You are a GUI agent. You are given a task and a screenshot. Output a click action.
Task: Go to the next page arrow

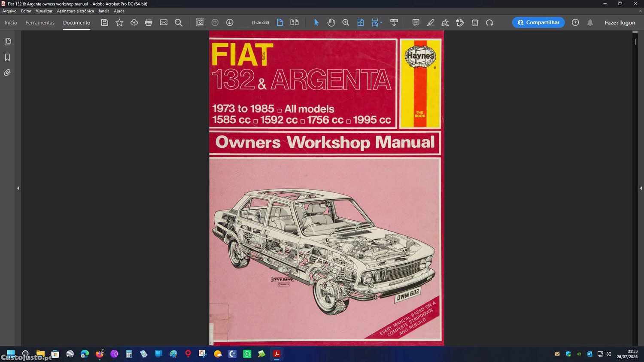230,22
